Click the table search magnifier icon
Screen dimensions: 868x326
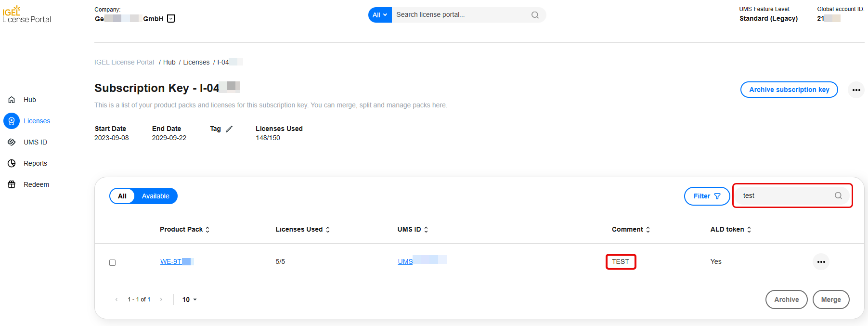point(838,196)
